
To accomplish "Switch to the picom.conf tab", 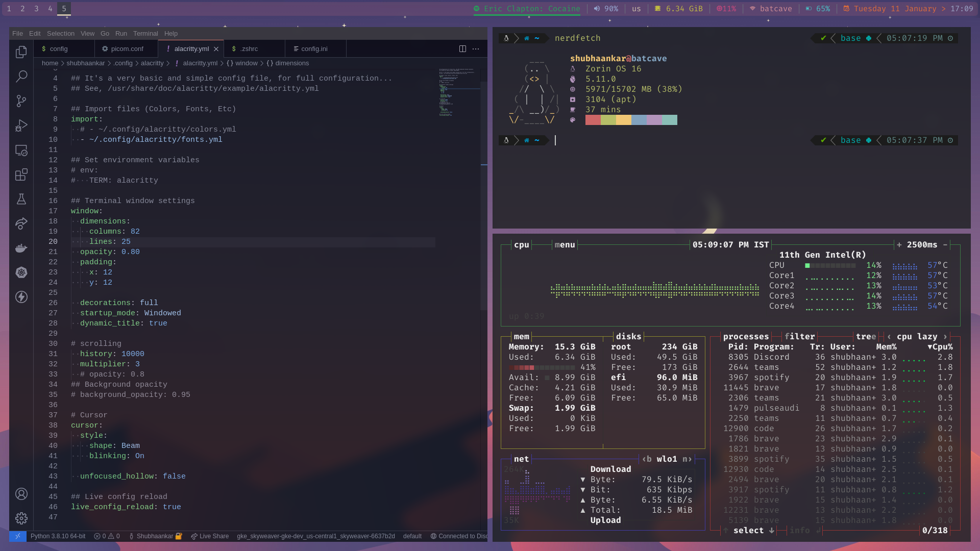I will [127, 49].
